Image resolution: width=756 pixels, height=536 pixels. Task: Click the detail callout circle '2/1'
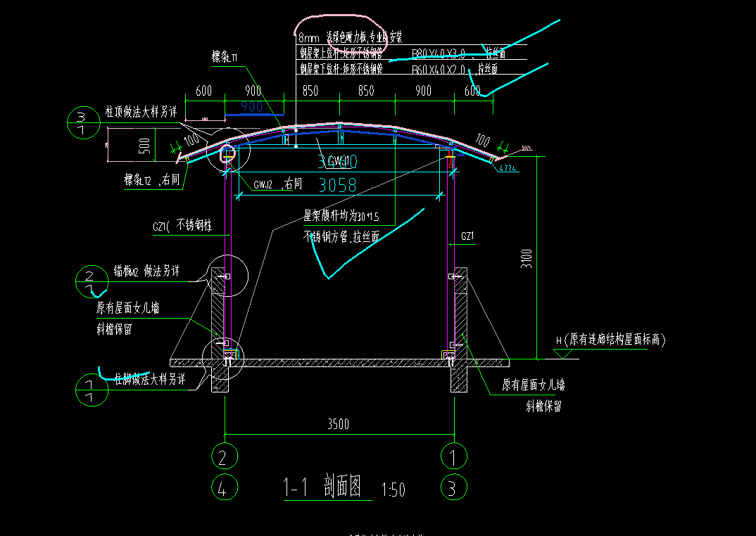coord(92,282)
